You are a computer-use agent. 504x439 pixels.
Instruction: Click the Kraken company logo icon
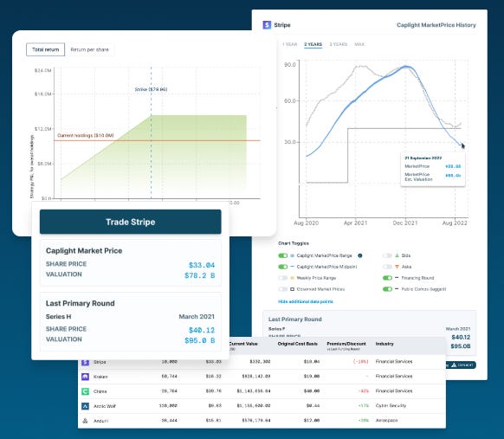click(85, 377)
